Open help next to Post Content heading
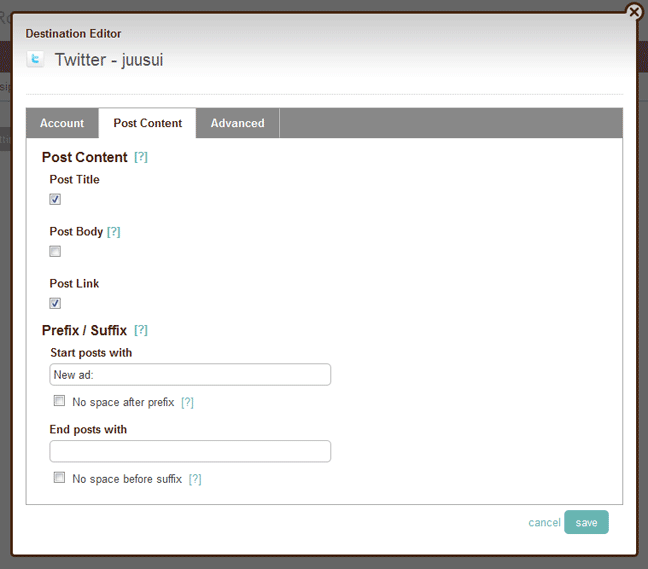Viewport: 648px width, 569px height. click(x=141, y=157)
